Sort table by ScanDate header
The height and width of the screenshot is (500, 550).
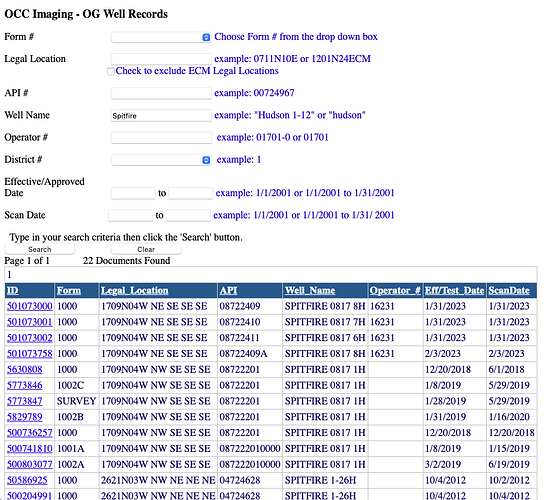[509, 291]
